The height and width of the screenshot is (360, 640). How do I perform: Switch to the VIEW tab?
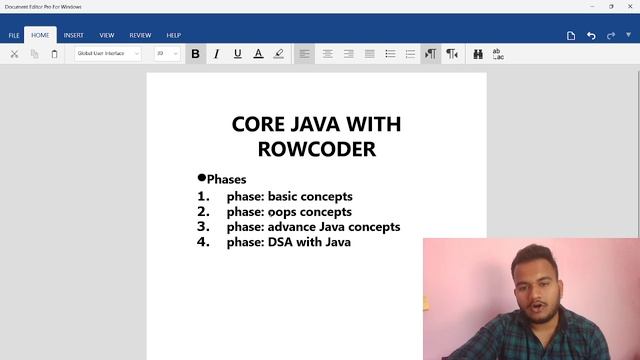pyautogui.click(x=107, y=36)
